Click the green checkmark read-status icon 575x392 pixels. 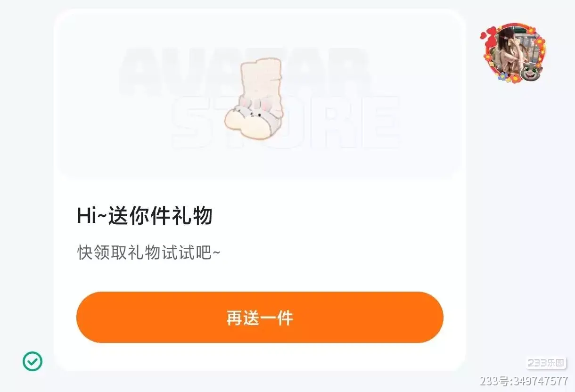(x=33, y=361)
